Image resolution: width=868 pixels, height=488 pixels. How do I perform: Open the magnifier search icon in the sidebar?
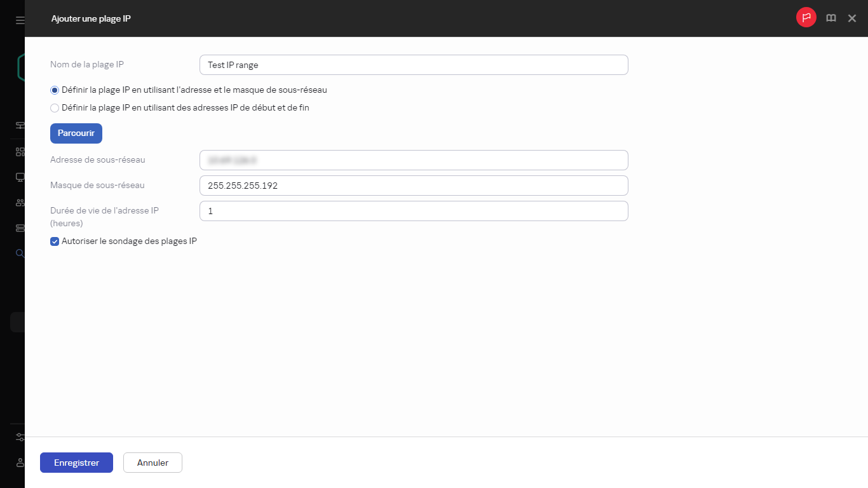click(x=20, y=254)
